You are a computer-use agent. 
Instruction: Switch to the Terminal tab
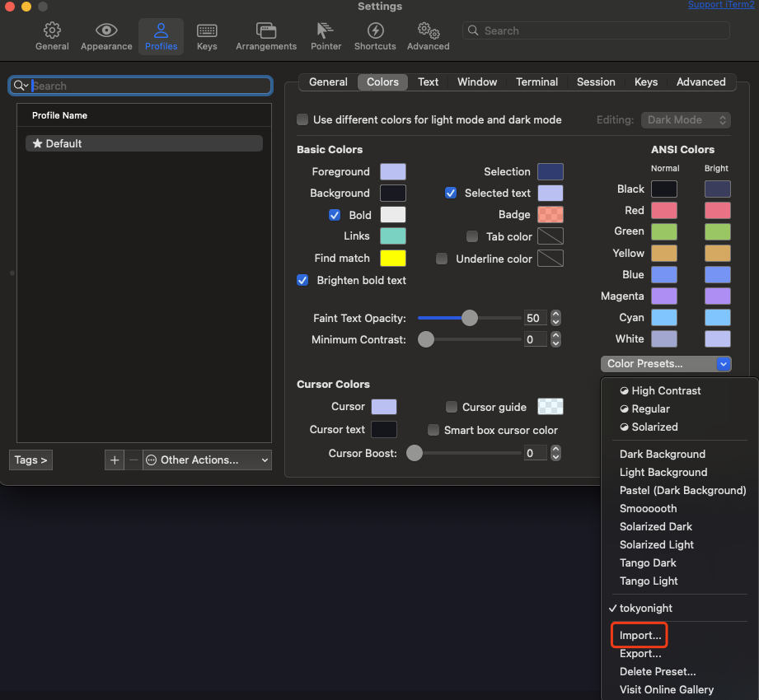pos(536,82)
